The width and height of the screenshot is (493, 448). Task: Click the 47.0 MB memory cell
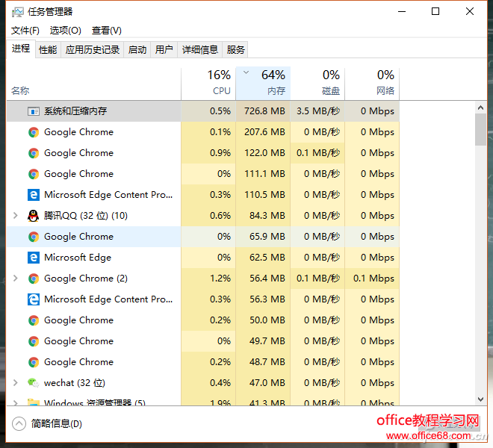point(263,383)
